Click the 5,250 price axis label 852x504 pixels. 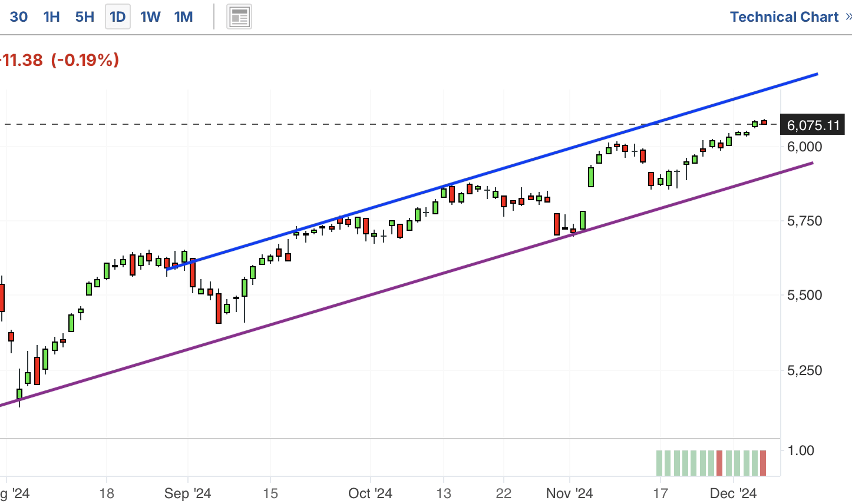tap(804, 370)
